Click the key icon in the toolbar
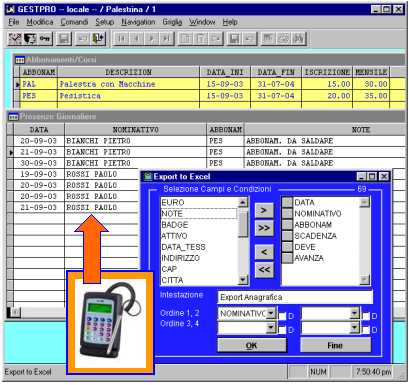409x385 pixels. [x=45, y=39]
